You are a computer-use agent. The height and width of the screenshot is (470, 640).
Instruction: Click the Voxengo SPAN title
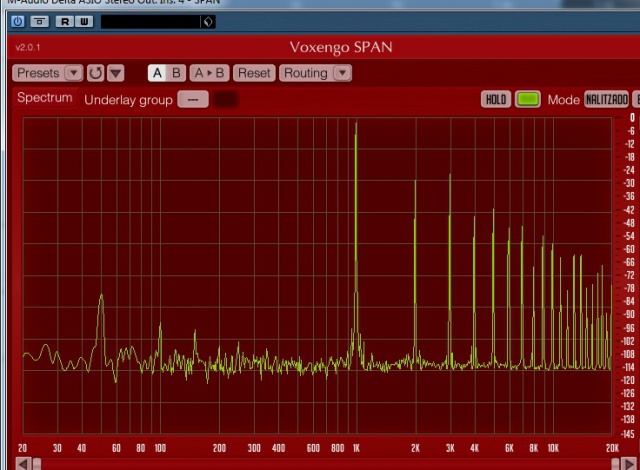341,47
